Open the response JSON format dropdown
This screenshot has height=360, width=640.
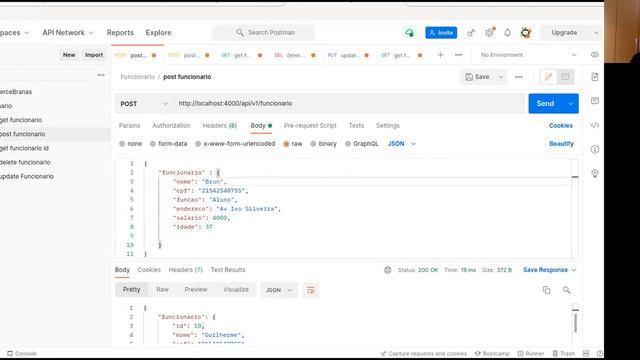pyautogui.click(x=279, y=290)
